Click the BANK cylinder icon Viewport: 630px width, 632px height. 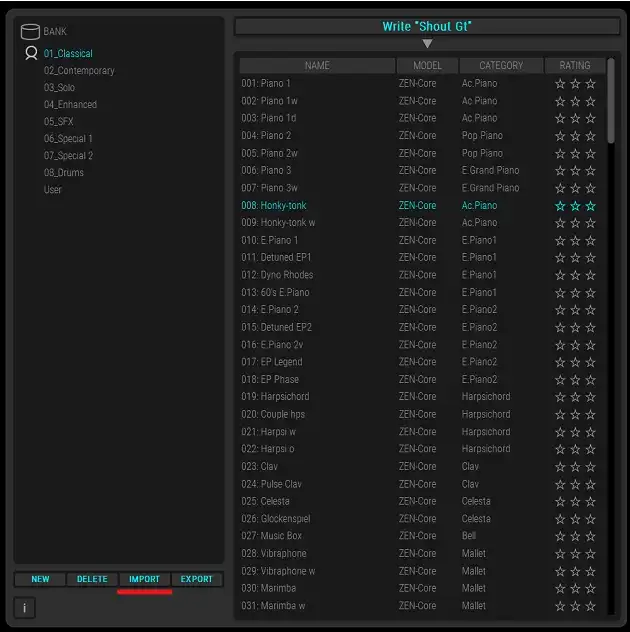point(30,32)
